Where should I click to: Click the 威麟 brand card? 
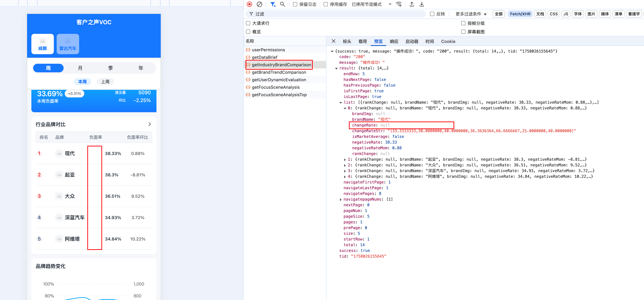tap(43, 44)
